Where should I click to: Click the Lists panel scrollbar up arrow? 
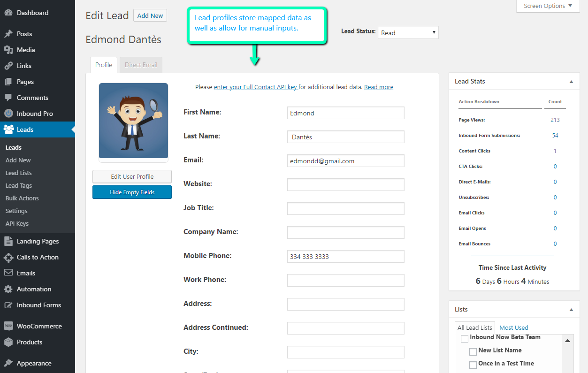(x=567, y=341)
